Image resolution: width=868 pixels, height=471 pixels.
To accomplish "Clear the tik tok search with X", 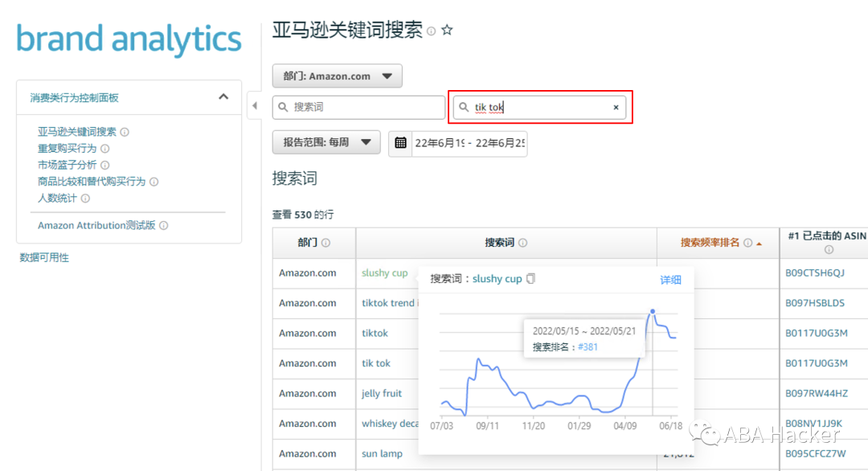I will click(x=616, y=108).
